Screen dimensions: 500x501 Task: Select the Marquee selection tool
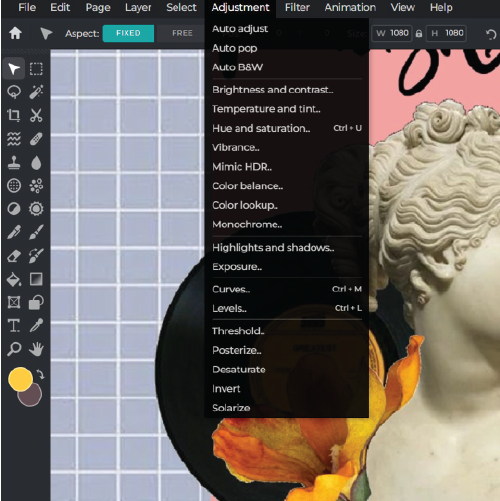pos(36,69)
